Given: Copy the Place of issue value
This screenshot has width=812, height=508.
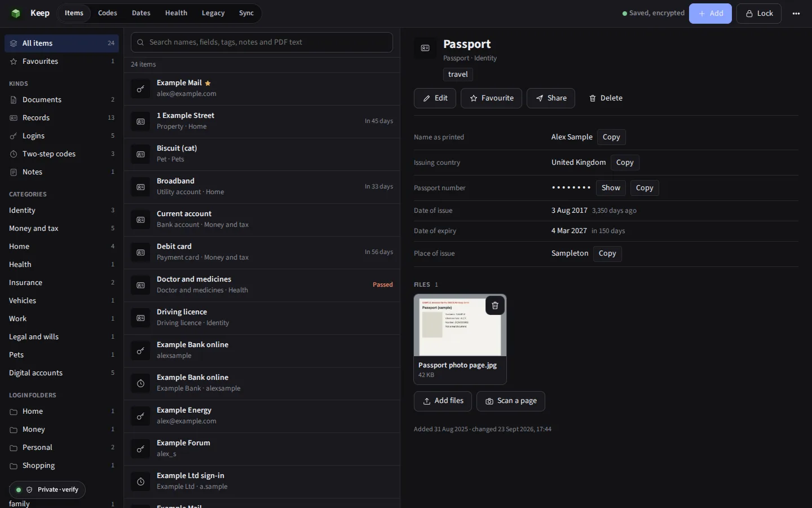Looking at the screenshot, I should point(607,253).
